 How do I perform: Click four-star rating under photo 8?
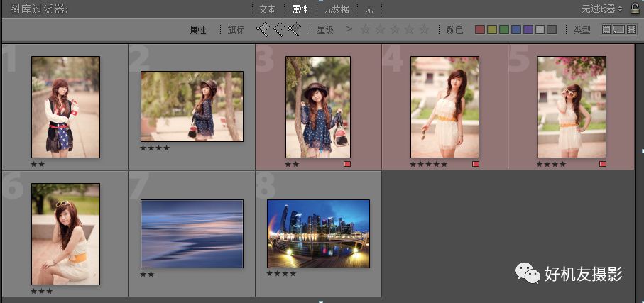pyautogui.click(x=281, y=273)
